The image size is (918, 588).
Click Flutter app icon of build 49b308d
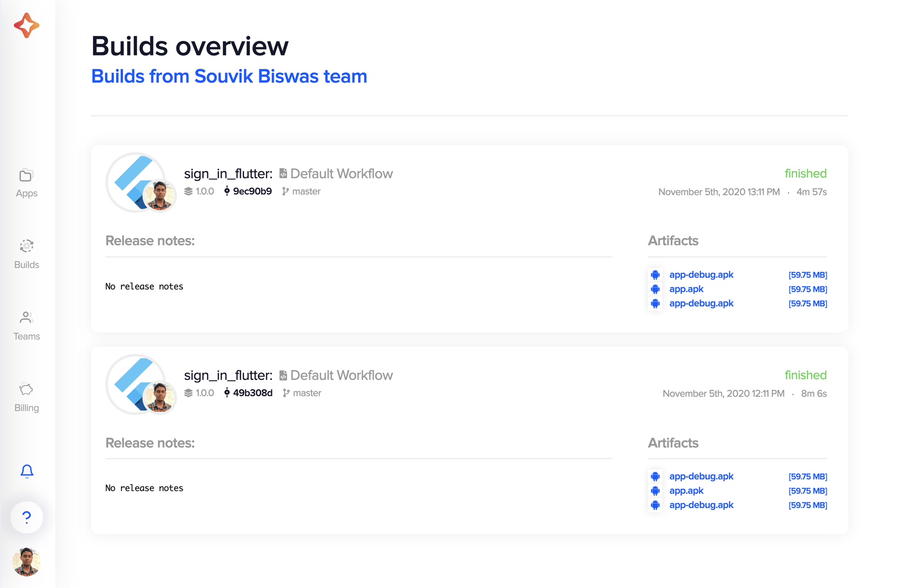pyautogui.click(x=136, y=384)
